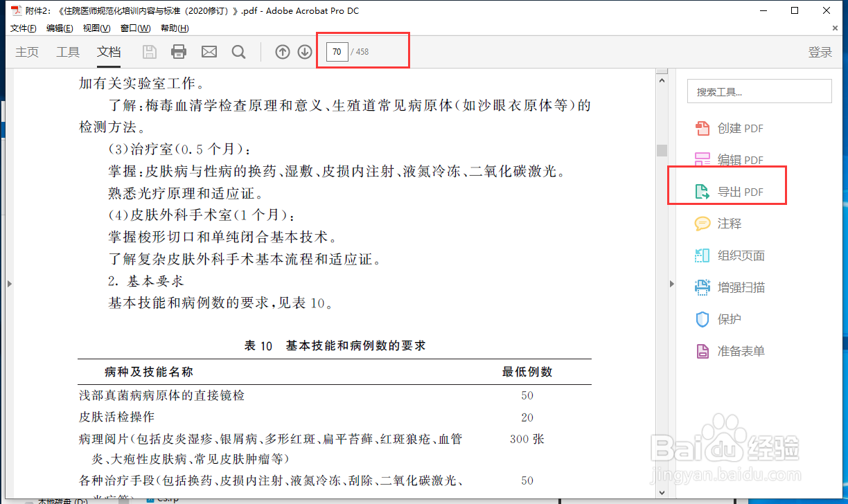Image resolution: width=848 pixels, height=504 pixels.
Task: Open the 视图(V) menu
Action: pyautogui.click(x=96, y=28)
